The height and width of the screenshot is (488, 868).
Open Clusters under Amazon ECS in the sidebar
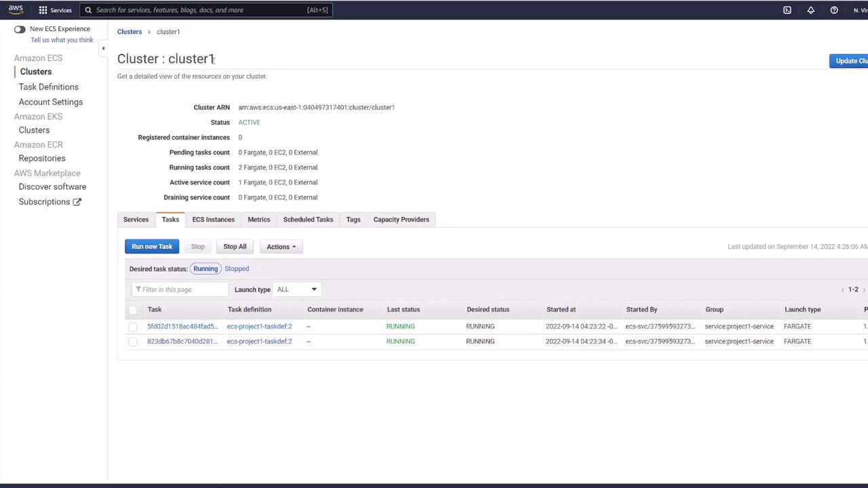pyautogui.click(x=36, y=72)
